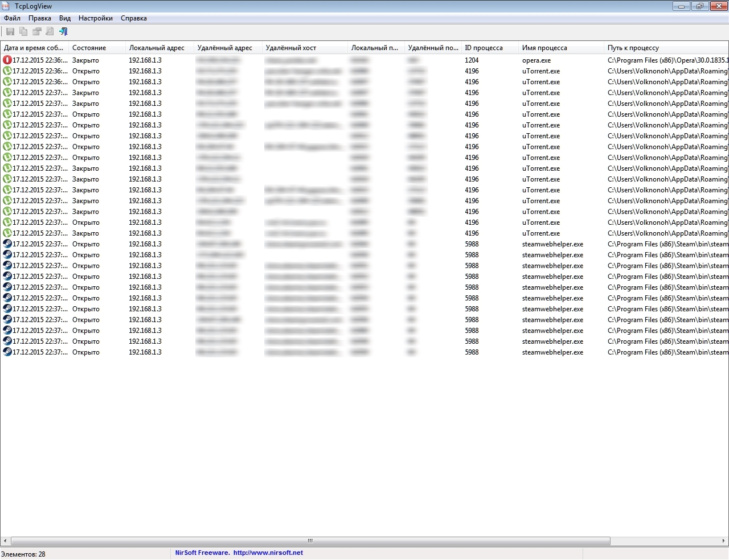Click the Copy selected items toolbar icon
The width and height of the screenshot is (729, 560).
point(23,32)
